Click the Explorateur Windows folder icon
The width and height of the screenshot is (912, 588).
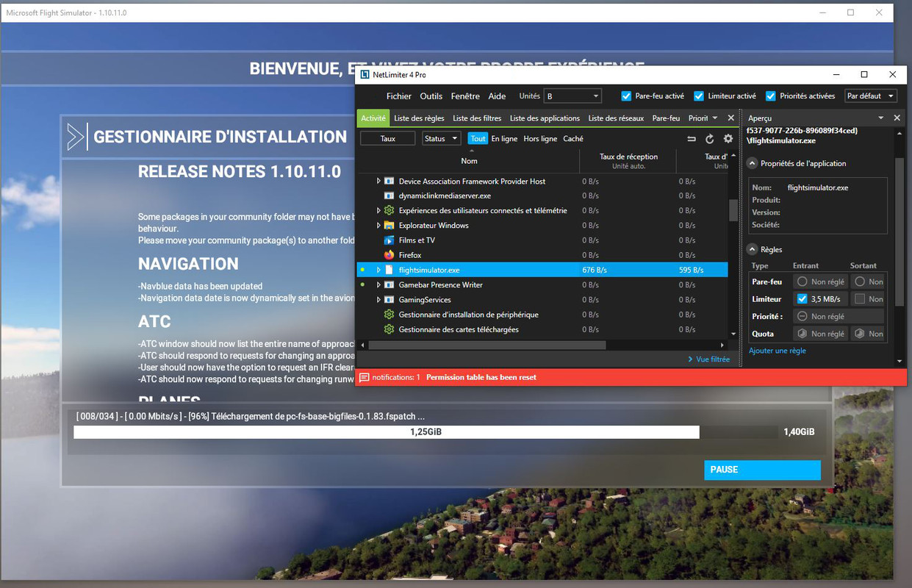click(389, 226)
